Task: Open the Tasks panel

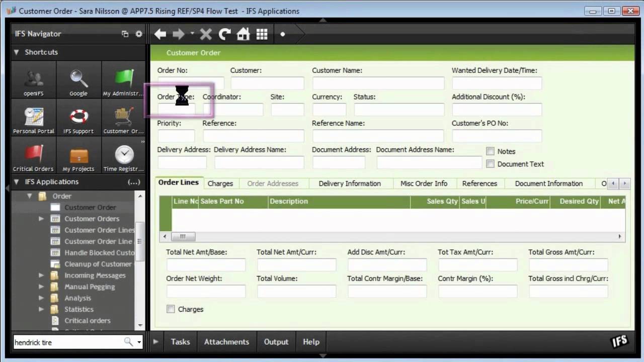Action: click(180, 341)
